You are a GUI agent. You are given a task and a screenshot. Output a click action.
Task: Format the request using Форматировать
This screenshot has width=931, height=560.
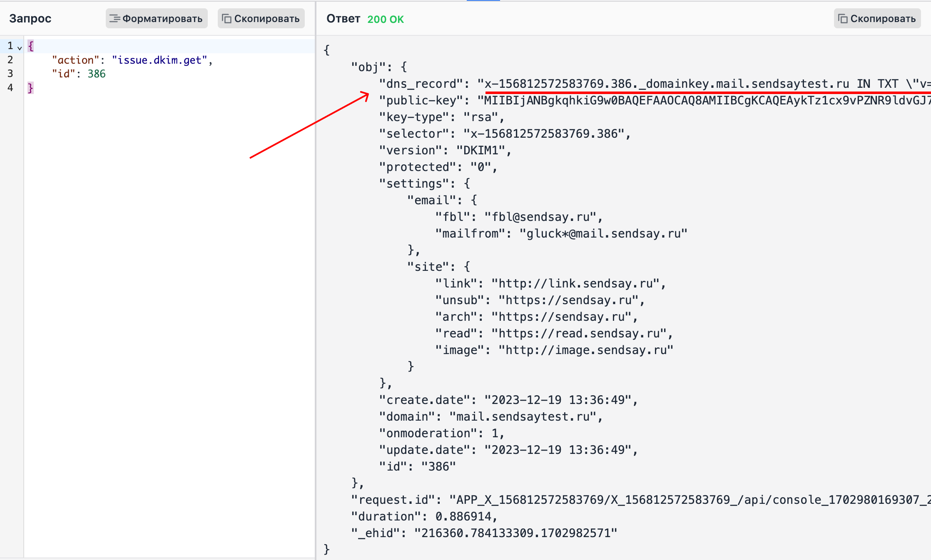pos(156,18)
